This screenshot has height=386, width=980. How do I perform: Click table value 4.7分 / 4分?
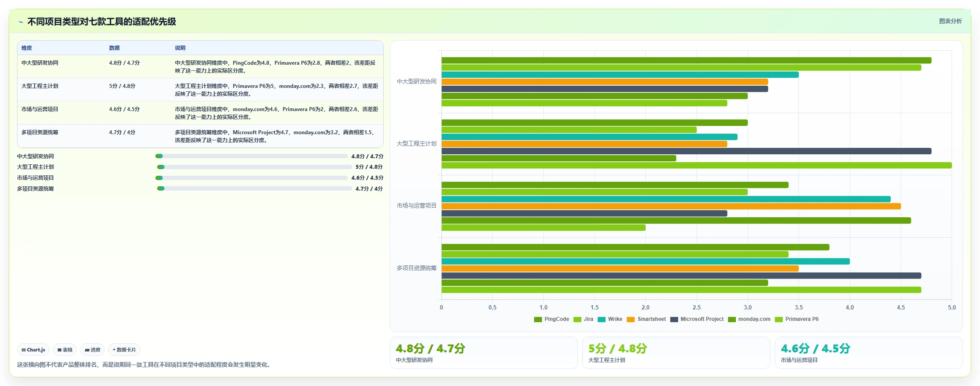pyautogui.click(x=122, y=132)
